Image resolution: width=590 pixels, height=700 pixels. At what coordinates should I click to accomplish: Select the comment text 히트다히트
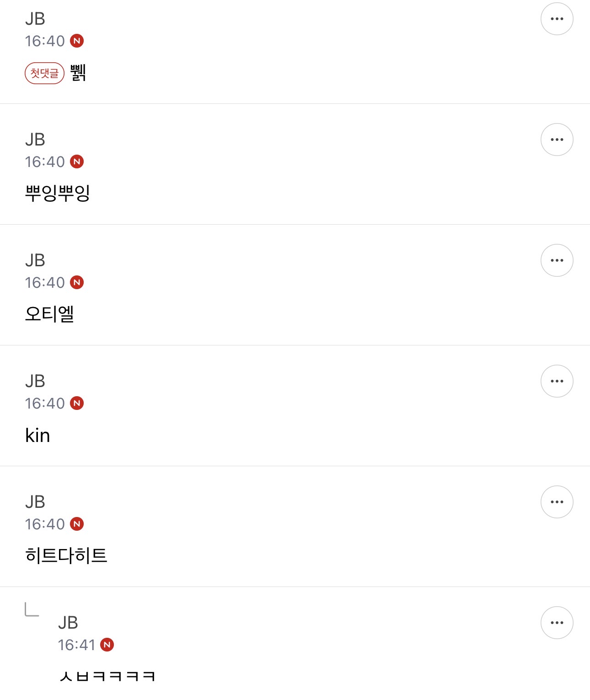tap(66, 555)
